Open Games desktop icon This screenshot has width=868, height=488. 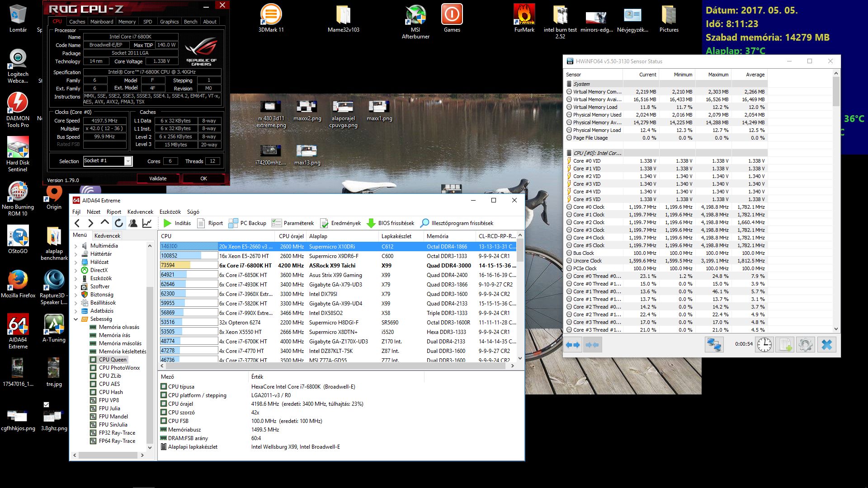[452, 18]
